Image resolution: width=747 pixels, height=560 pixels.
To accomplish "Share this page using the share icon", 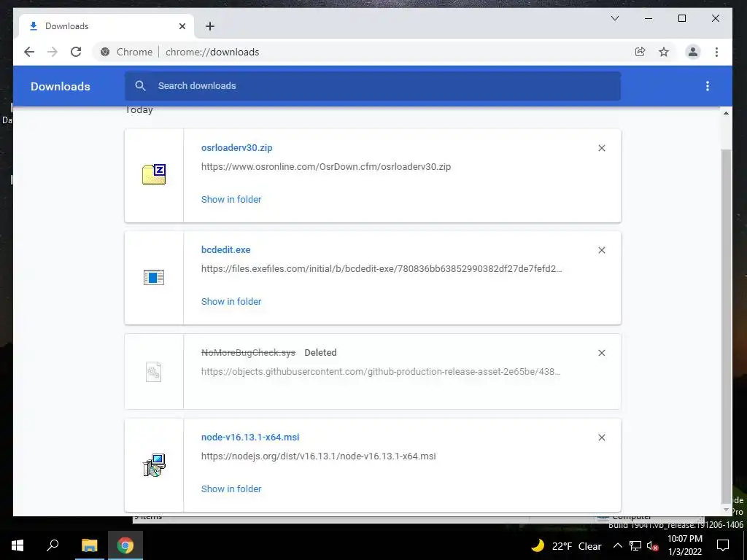I will click(640, 52).
